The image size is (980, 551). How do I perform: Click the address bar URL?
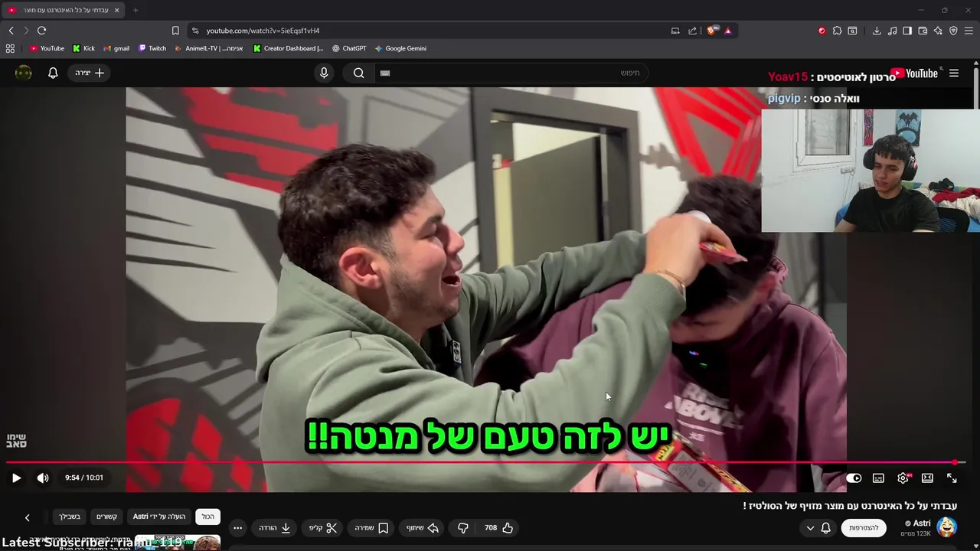[x=263, y=31]
